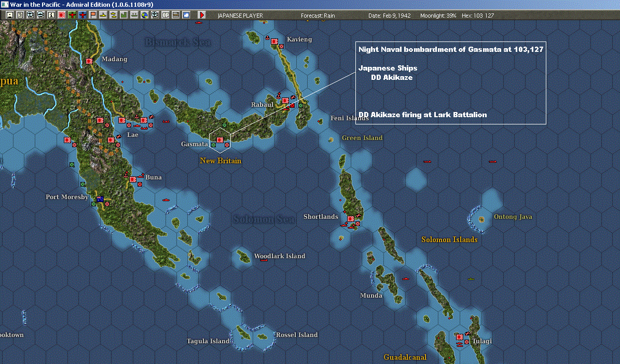Image resolution: width=620 pixels, height=364 pixels.
Task: Click the ship with arrows toolbar icon
Action: coord(134,15)
